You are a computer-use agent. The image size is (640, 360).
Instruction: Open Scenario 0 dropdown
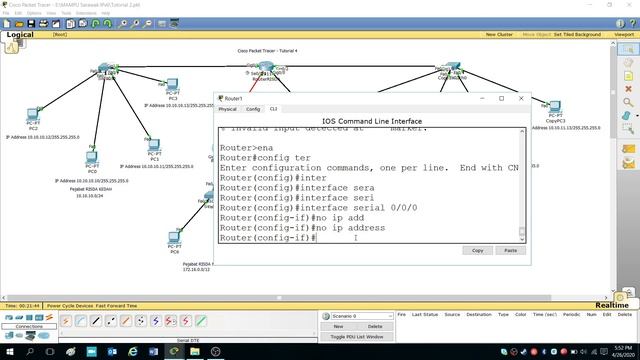(361, 316)
